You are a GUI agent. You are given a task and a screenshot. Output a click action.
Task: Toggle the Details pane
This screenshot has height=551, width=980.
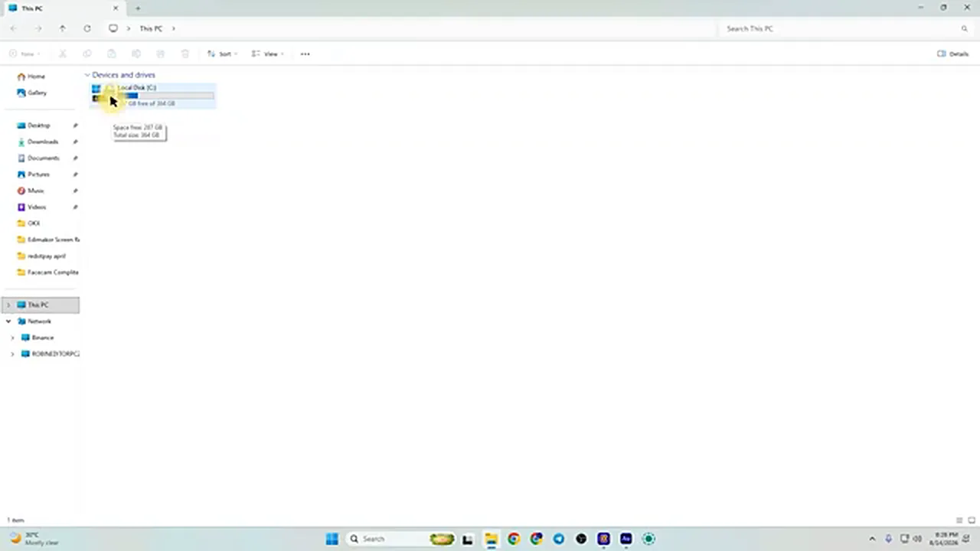click(x=953, y=54)
